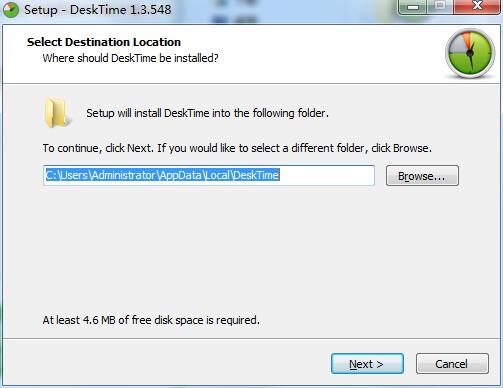Click the "Setup - DeskTime 1.3.548" title text
503x388 pixels.
98,10
